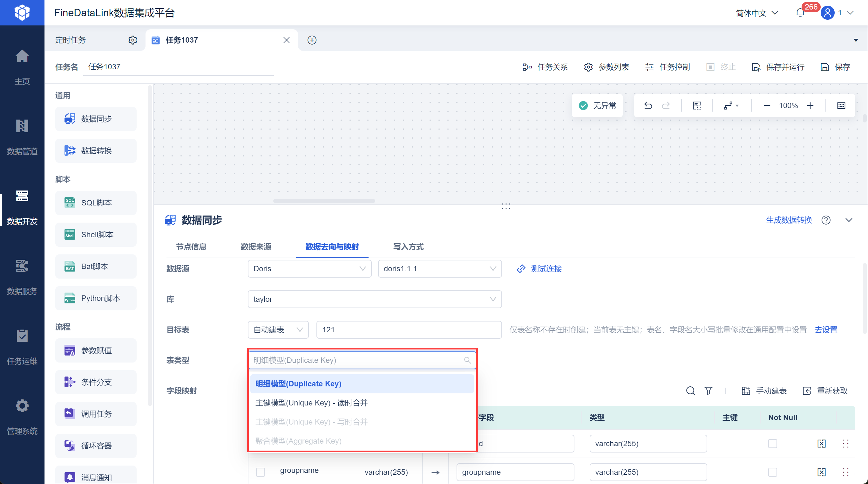Click the zoom out minus icon
The image size is (868, 484).
[x=767, y=106]
